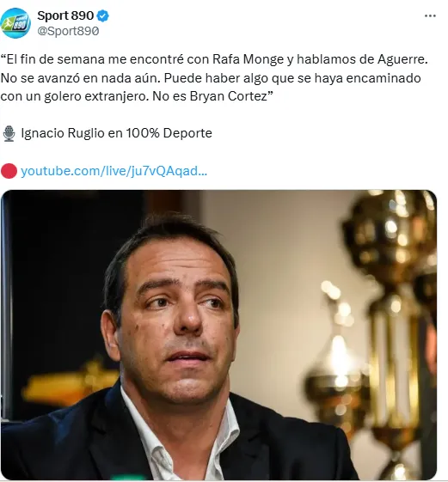Open the Sport 890 profile avatar

coord(15,23)
